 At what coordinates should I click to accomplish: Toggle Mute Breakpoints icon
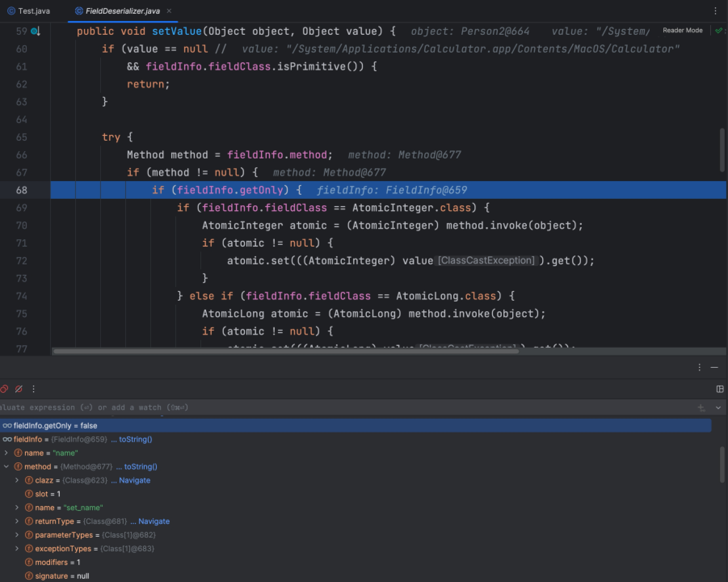[19, 389]
